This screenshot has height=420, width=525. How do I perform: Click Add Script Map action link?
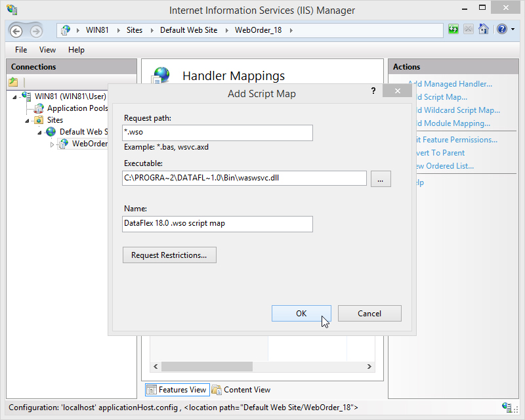(441, 97)
